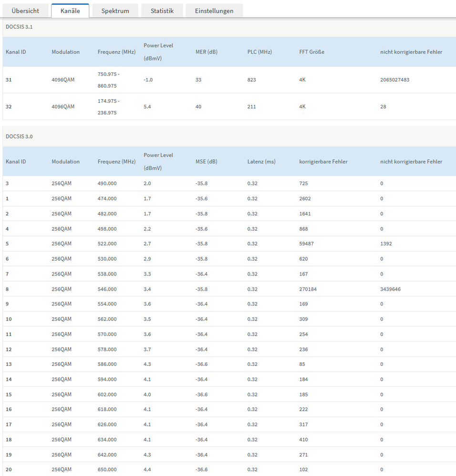The image size is (456, 476).
Task: Click the korrigierbare Fehler column header
Action: click(323, 162)
